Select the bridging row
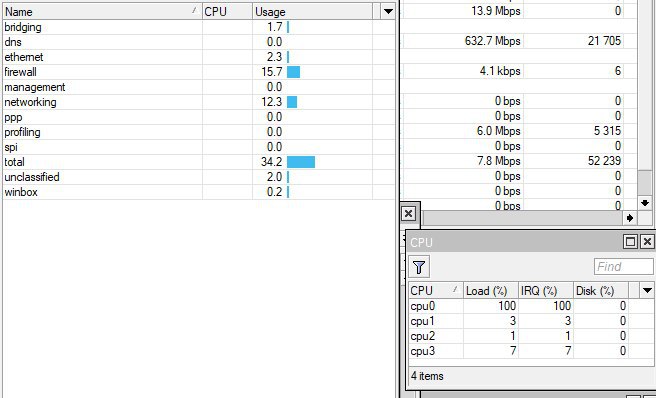The width and height of the screenshot is (656, 398). (199, 27)
